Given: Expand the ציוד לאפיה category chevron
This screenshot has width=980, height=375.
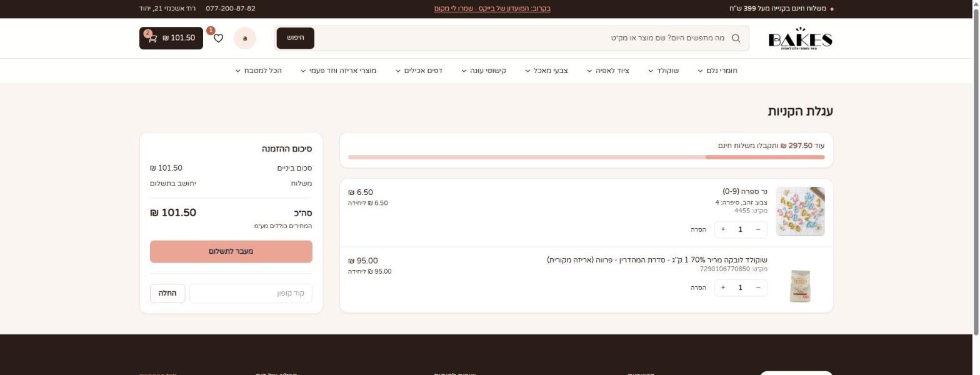Looking at the screenshot, I should pos(589,71).
